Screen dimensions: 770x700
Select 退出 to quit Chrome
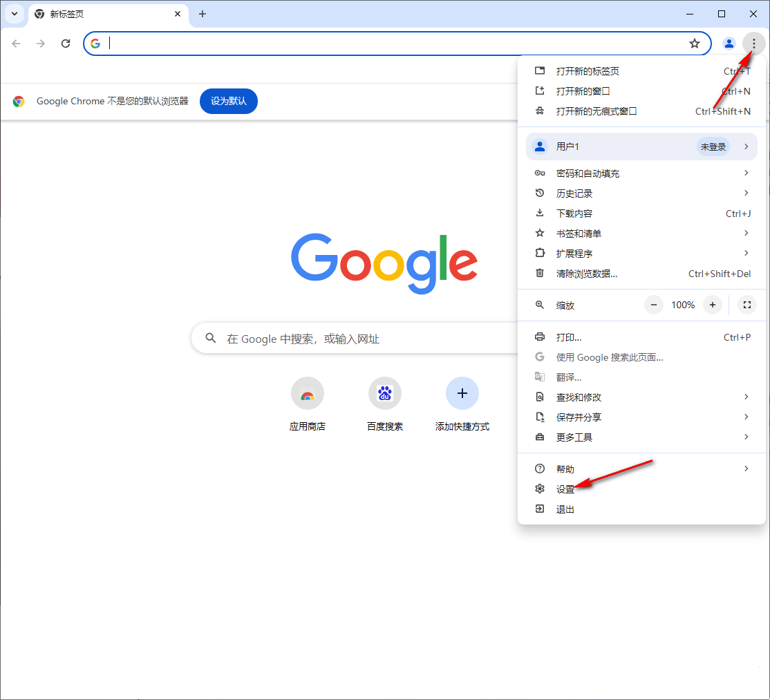(x=642, y=509)
